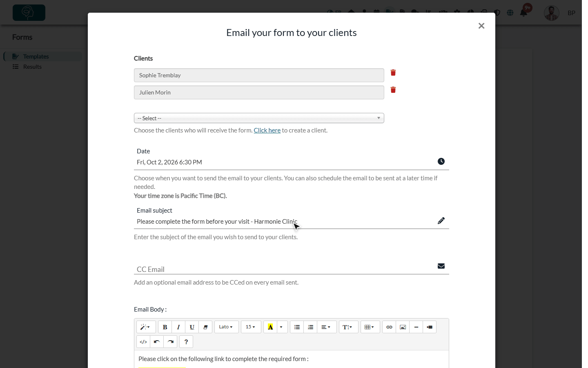Image resolution: width=588 pixels, height=368 pixels.
Task: Open the magic wand style dropdown
Action: click(x=146, y=327)
